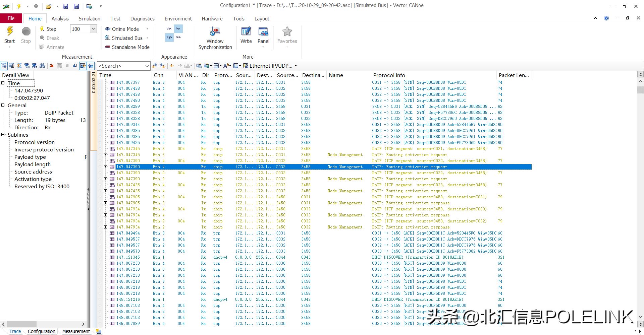Open the Ethernet IP/UDP column layout dropdown
The image size is (644, 335).
pyautogui.click(x=296, y=66)
